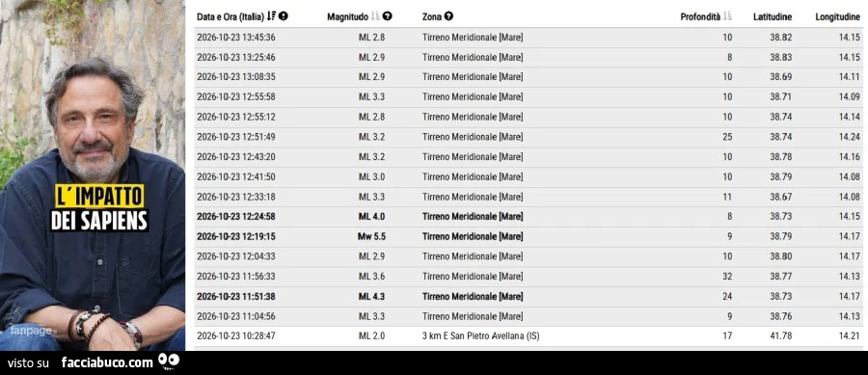Sort table by Magnitudo arrows

tap(375, 17)
